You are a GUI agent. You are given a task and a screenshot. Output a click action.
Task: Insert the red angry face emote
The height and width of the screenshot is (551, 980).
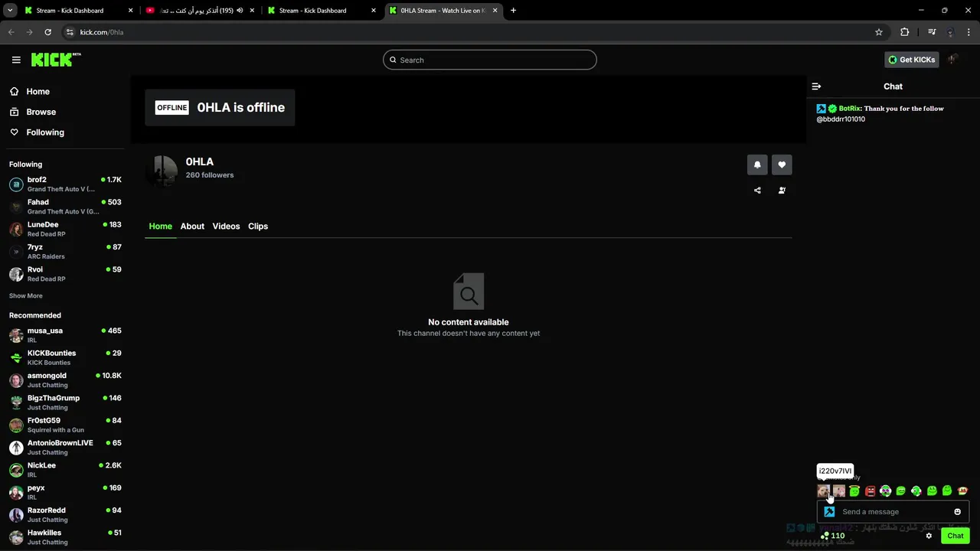[870, 491]
